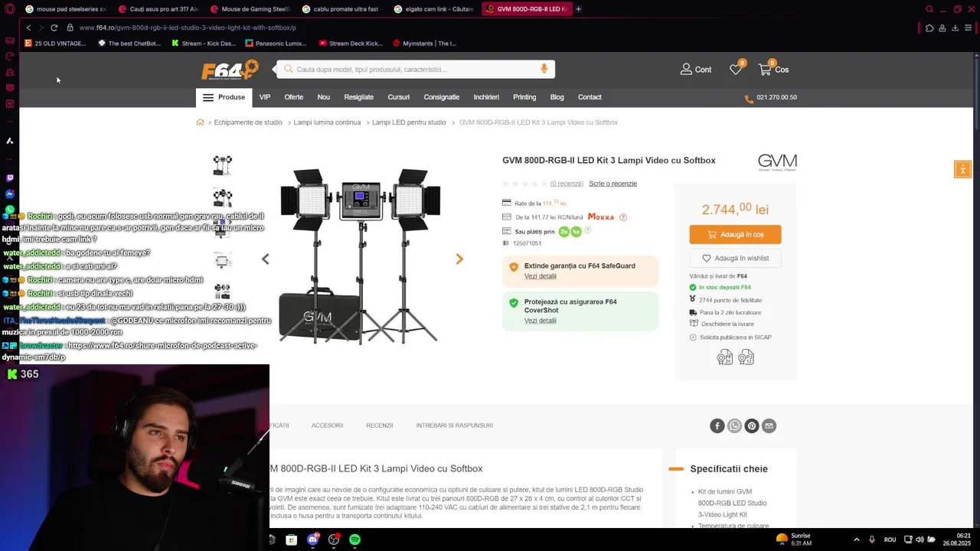Open a new browser tab
980x551 pixels.
579,9
